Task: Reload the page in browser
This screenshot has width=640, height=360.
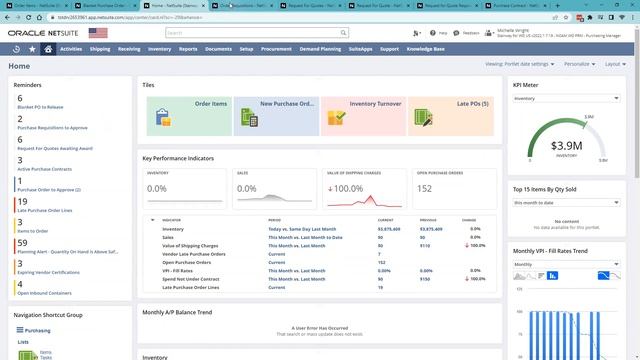Action: [29, 18]
